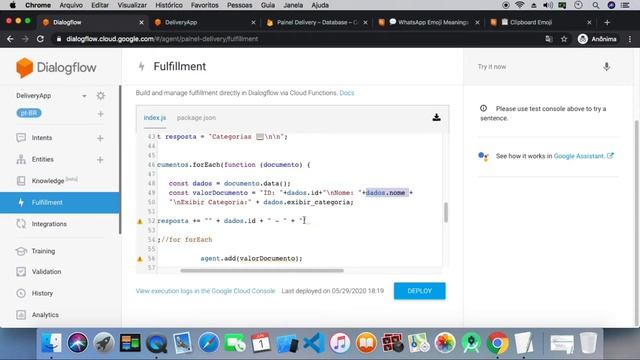Screen dimensions: 640x360
Task: Select the WhatsApp Emoji Meanings browser tab
Action: 429,22
